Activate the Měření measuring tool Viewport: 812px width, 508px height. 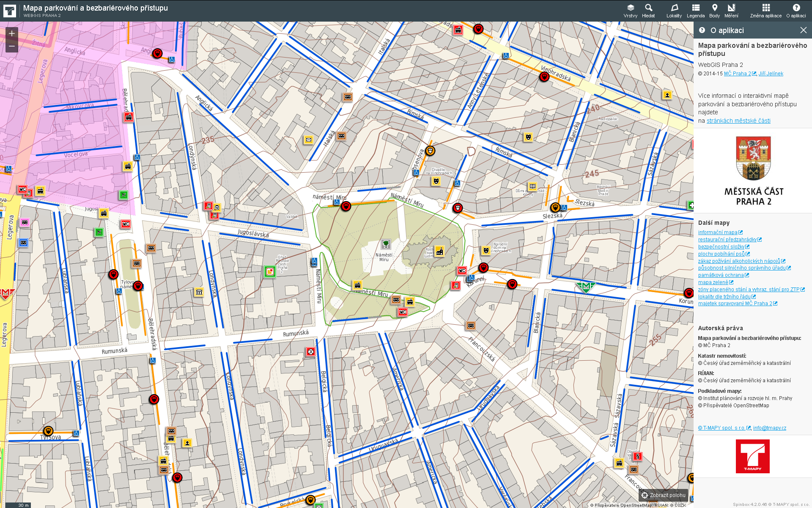coord(731,11)
